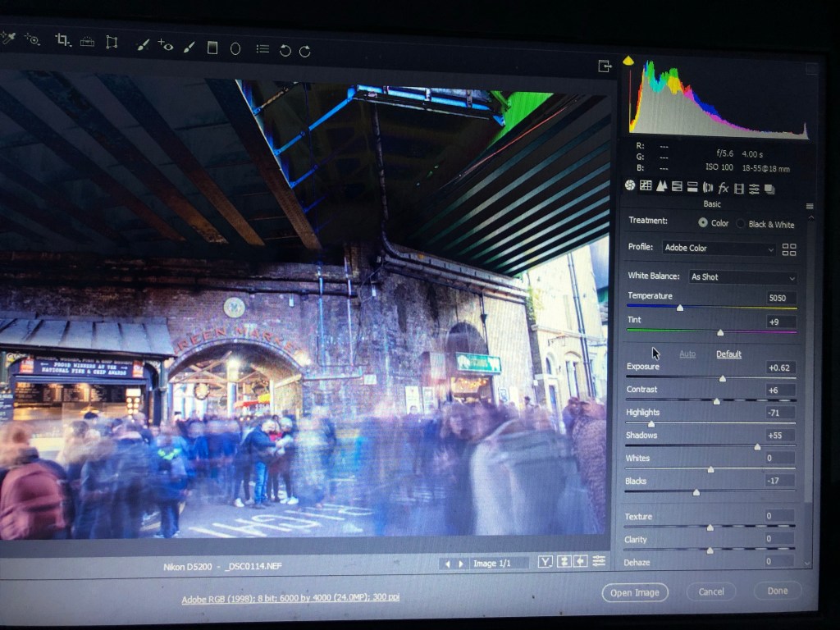Open the Profile dropdown showing Adobe Color

point(719,249)
